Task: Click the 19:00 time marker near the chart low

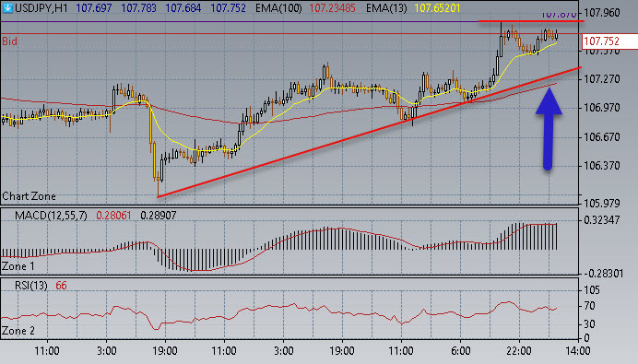Action: pyautogui.click(x=164, y=350)
